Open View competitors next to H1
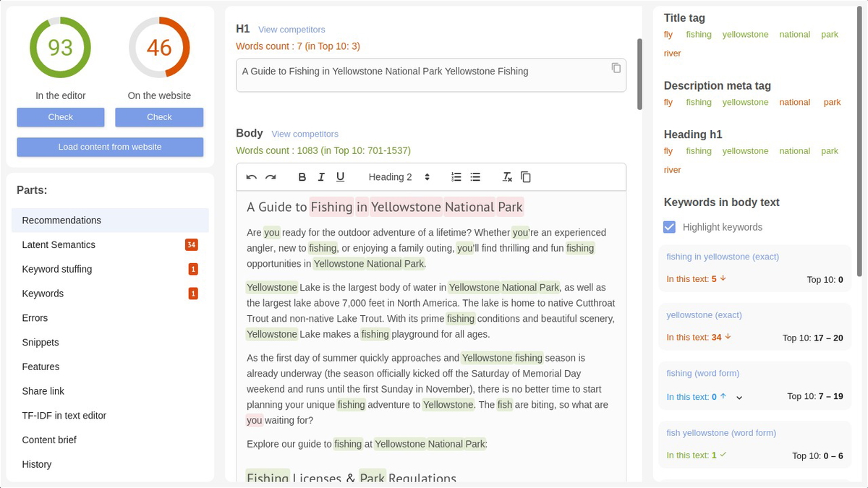 click(292, 30)
